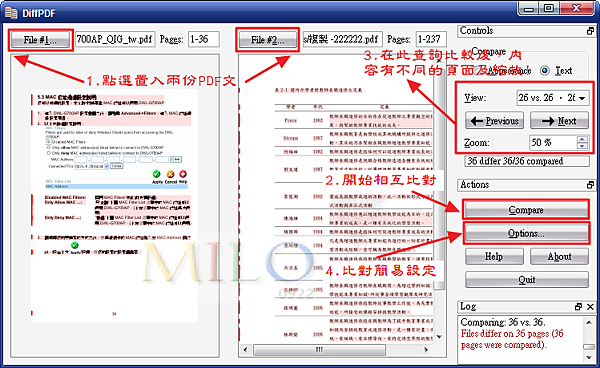Maximize the DiffPDF window
This screenshot has height=368, width=600.
tap(549, 8)
